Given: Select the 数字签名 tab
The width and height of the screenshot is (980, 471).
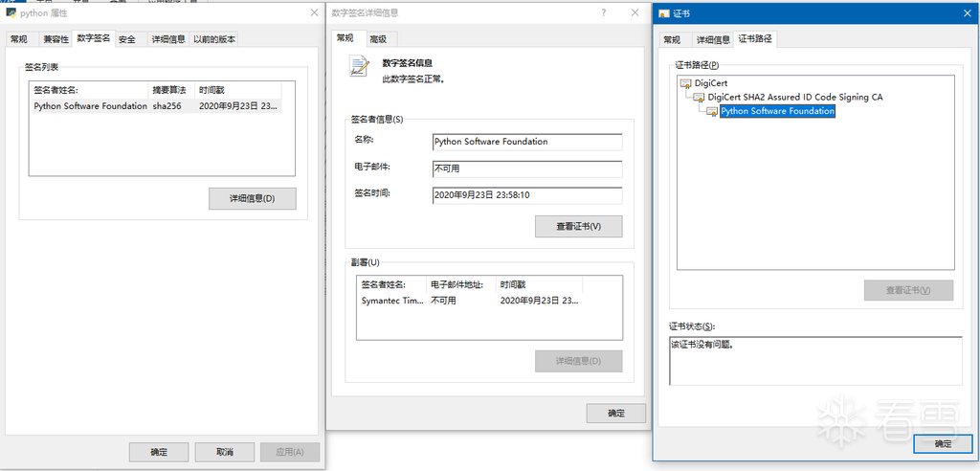Looking at the screenshot, I should [x=93, y=37].
